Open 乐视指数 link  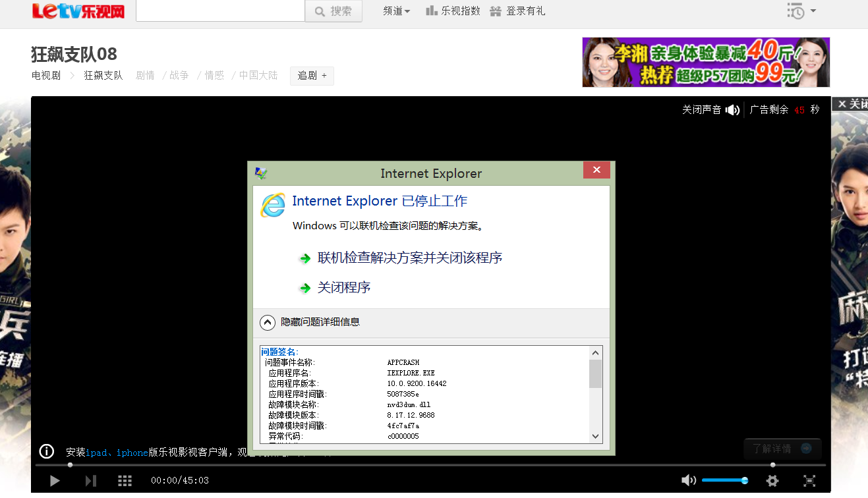453,11
